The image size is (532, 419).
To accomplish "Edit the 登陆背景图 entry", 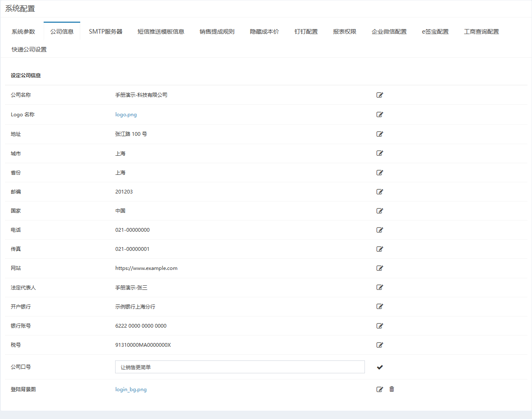I will pyautogui.click(x=379, y=390).
